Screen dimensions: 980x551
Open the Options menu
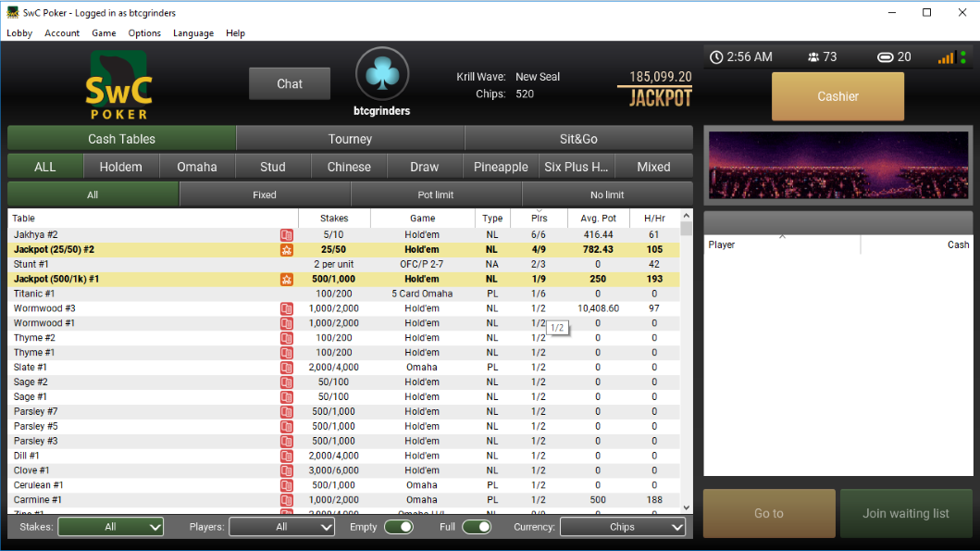pyautogui.click(x=144, y=33)
